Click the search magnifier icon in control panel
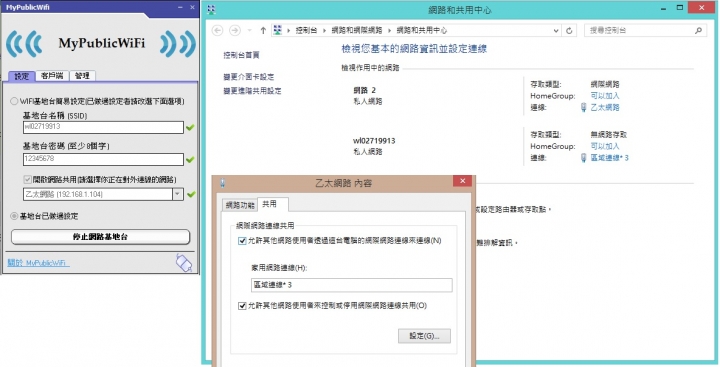This screenshot has height=367, width=720. [698, 31]
